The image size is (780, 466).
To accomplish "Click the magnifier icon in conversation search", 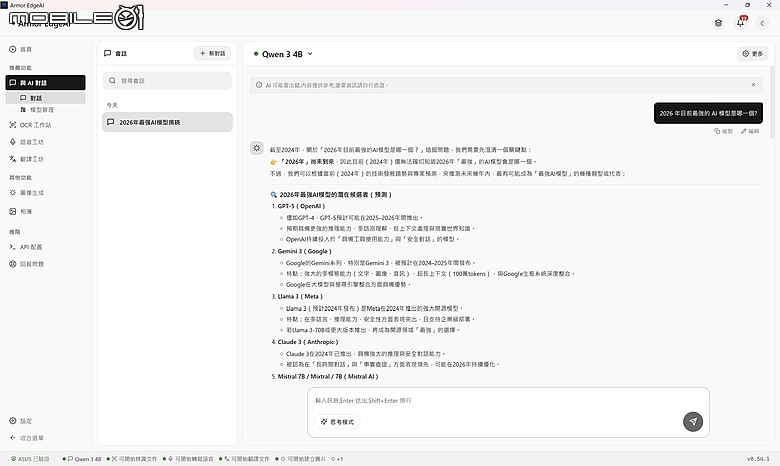I will coord(112,81).
